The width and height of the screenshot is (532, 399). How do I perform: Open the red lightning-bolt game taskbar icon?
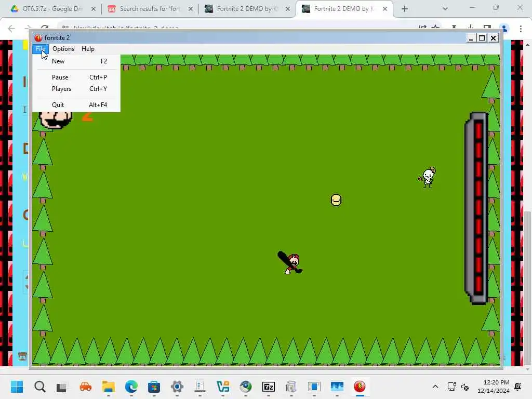coord(360,387)
